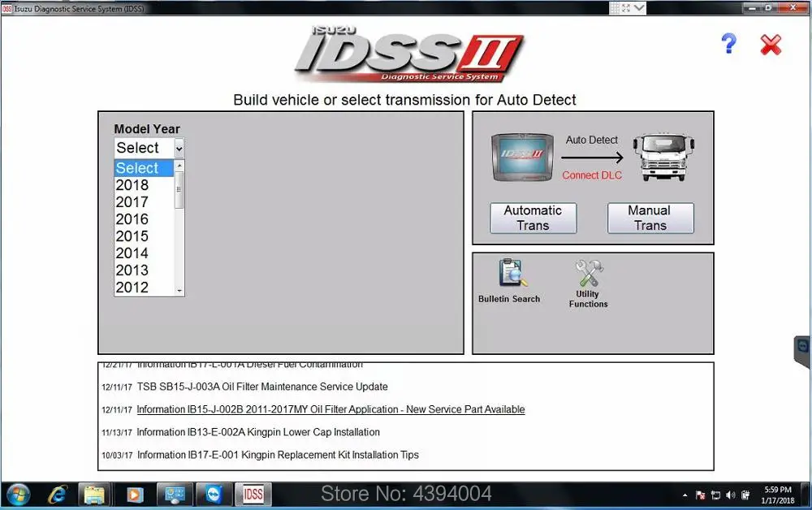Open TSB SB15-J-003A Oil Filter Maintenance bulletin
This screenshot has width=812, height=510.
(262, 387)
